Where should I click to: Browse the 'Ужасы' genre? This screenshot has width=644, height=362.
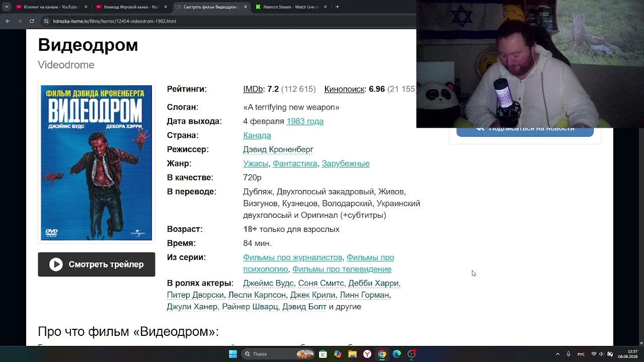pos(256,163)
